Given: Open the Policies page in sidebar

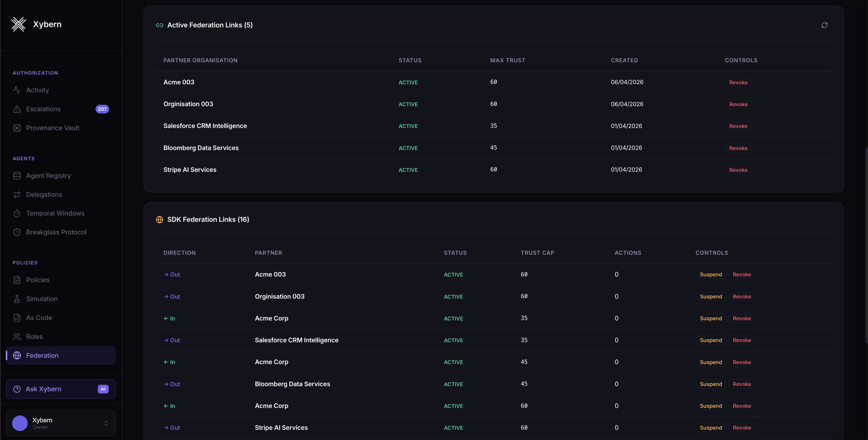Looking at the screenshot, I should (x=38, y=280).
